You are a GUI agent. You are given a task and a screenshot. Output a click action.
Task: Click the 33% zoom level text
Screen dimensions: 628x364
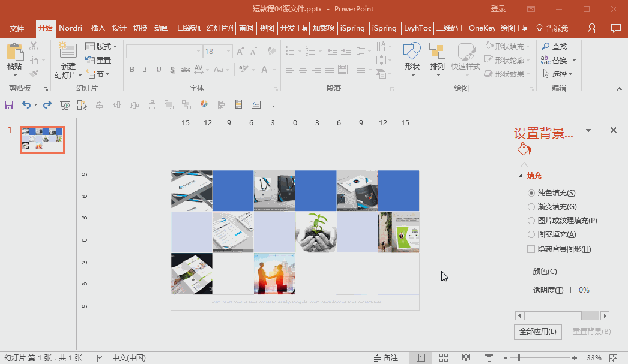pyautogui.click(x=594, y=357)
